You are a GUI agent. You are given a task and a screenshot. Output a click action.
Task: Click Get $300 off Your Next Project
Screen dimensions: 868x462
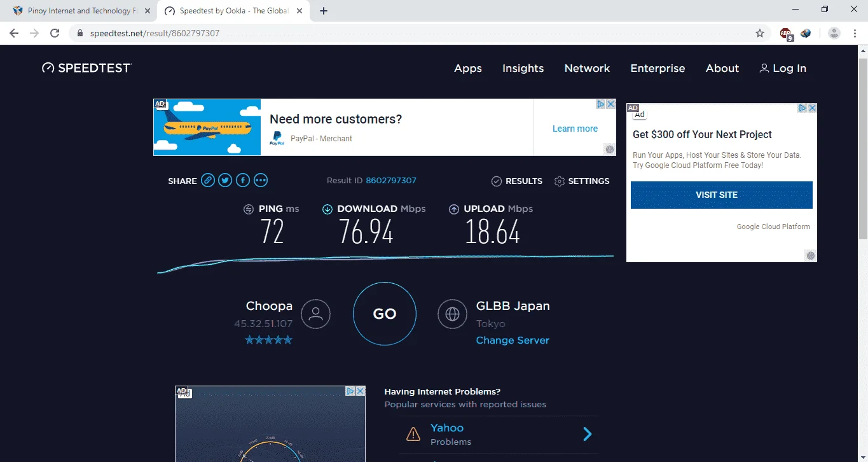(x=702, y=135)
